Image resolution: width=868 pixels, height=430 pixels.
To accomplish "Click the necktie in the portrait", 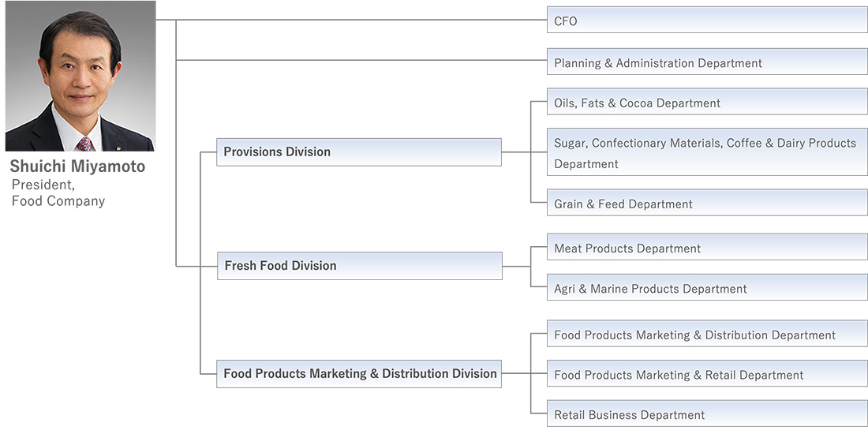I will coord(85,144).
